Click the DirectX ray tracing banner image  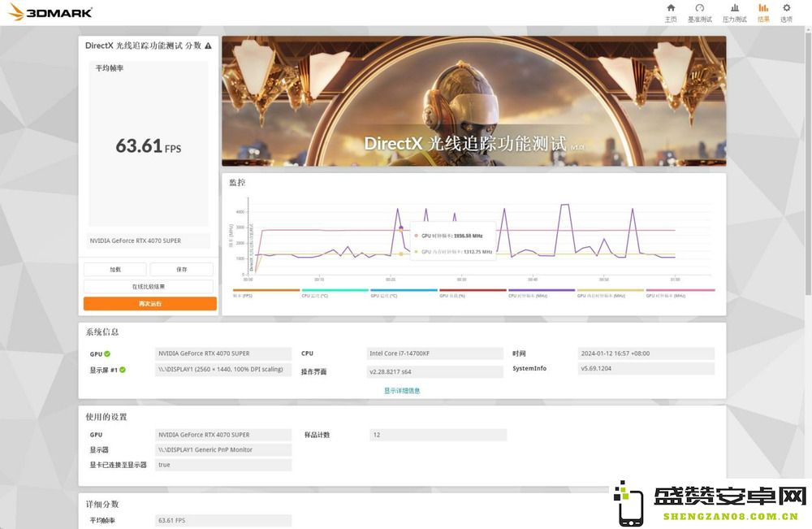[474, 101]
